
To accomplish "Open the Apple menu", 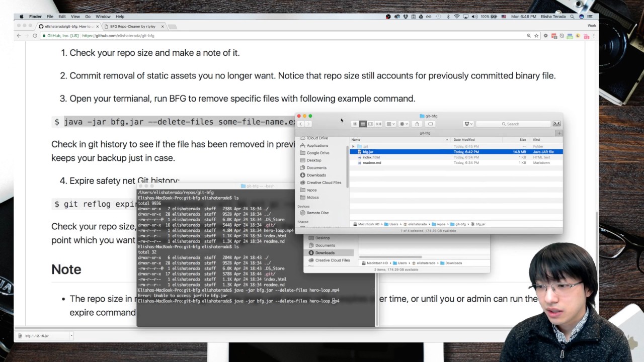I will point(21,17).
